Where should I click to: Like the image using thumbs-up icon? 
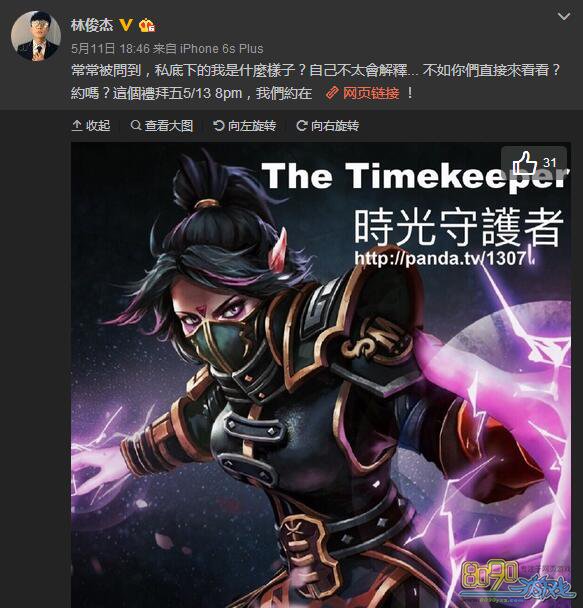(x=524, y=162)
